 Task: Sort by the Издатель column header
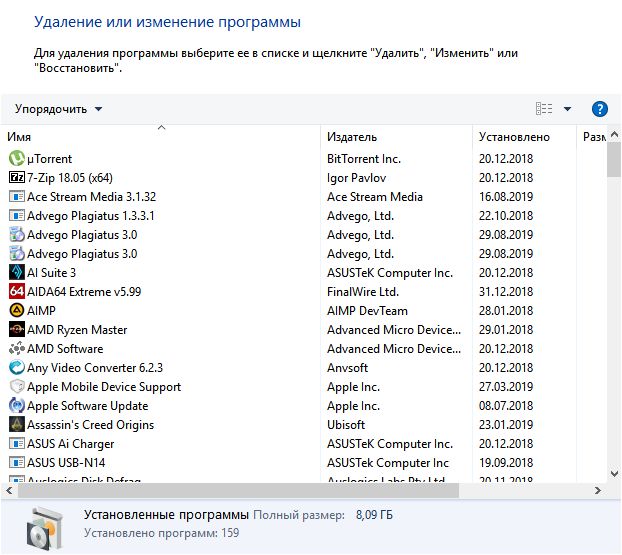[352, 137]
